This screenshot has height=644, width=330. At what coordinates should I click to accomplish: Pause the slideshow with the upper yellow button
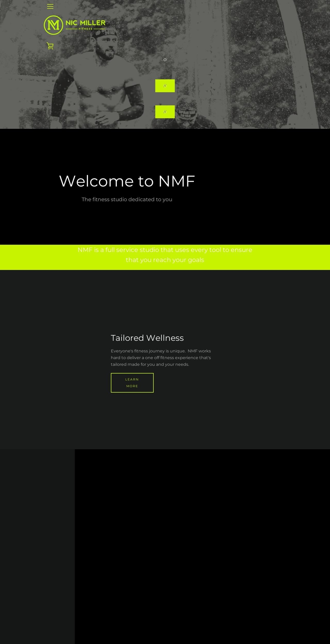(x=165, y=86)
